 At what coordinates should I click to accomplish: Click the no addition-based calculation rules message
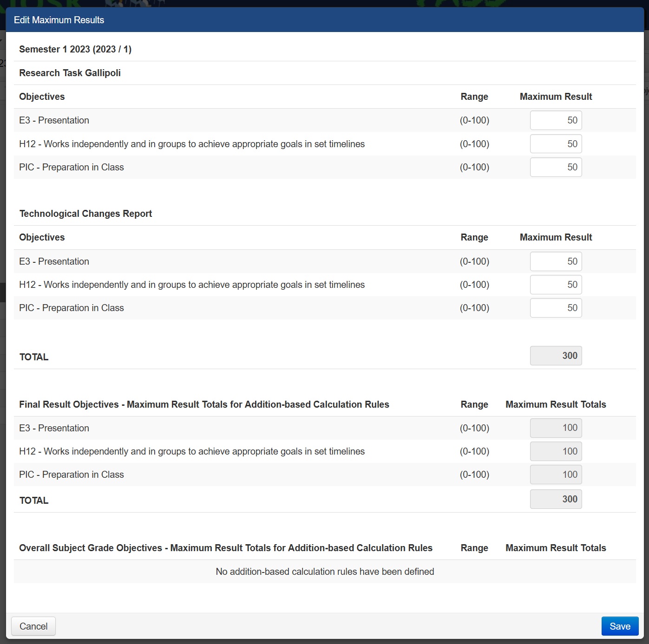click(x=324, y=572)
